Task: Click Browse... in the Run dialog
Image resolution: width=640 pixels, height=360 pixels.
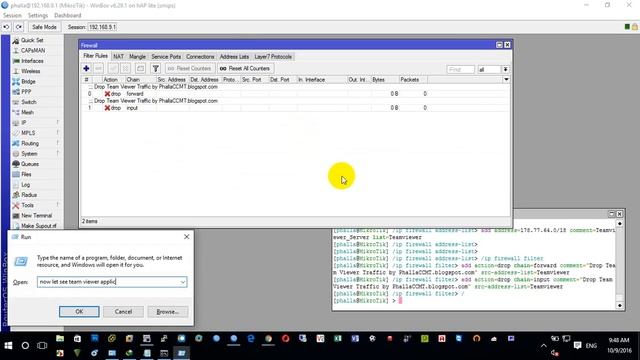Action: click(x=168, y=311)
